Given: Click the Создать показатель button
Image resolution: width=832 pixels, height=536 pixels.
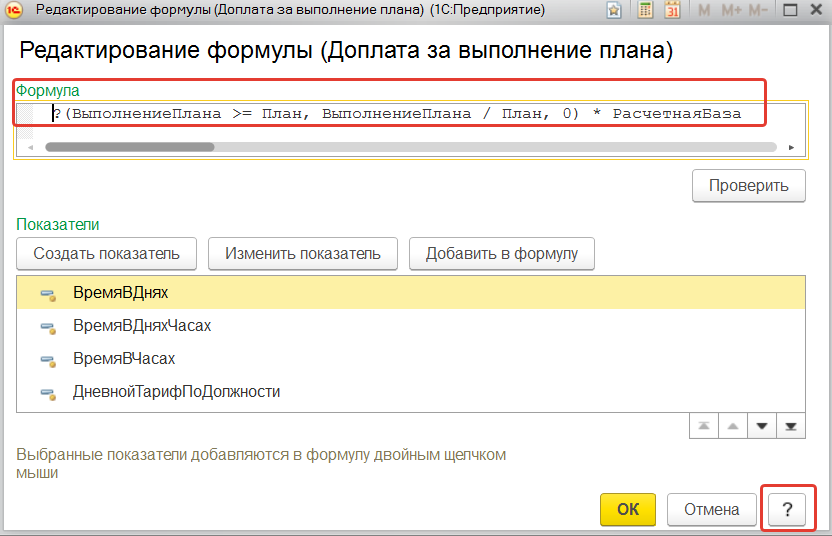Looking at the screenshot, I should click(107, 254).
